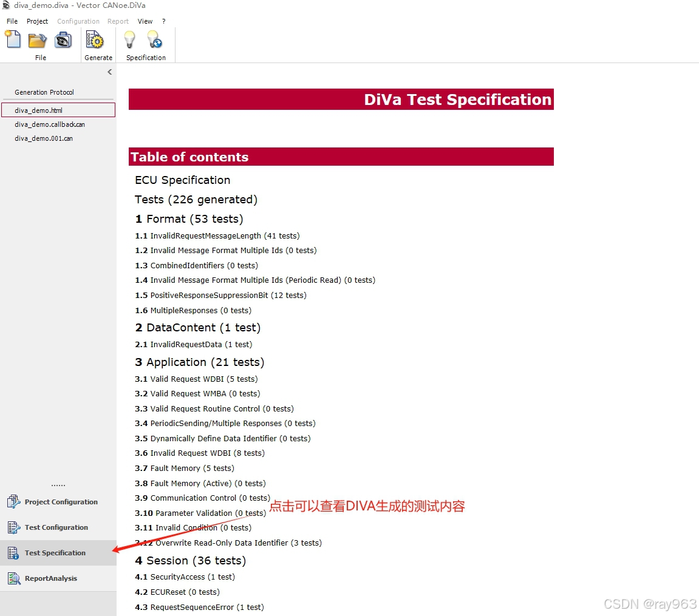Jump to 3 Application (21 tests)
699x616 pixels.
coord(199,362)
